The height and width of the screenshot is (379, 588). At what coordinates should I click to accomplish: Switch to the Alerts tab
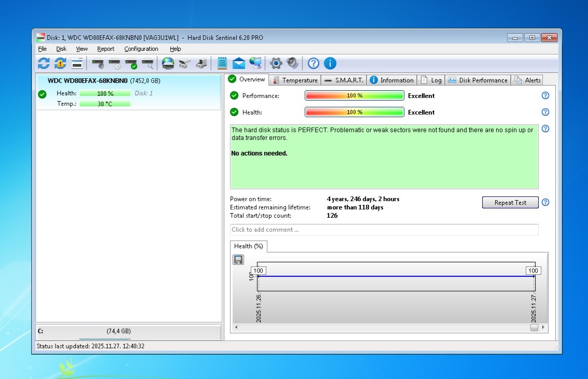[527, 80]
